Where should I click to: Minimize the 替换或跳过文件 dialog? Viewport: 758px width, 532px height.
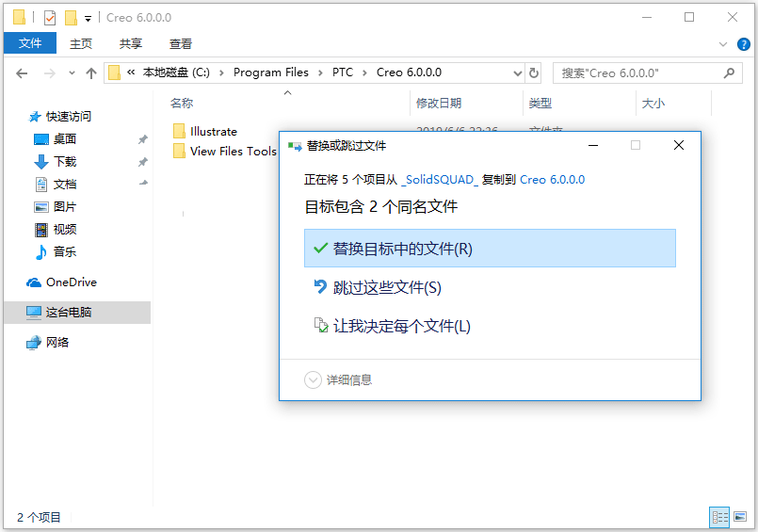(x=593, y=145)
